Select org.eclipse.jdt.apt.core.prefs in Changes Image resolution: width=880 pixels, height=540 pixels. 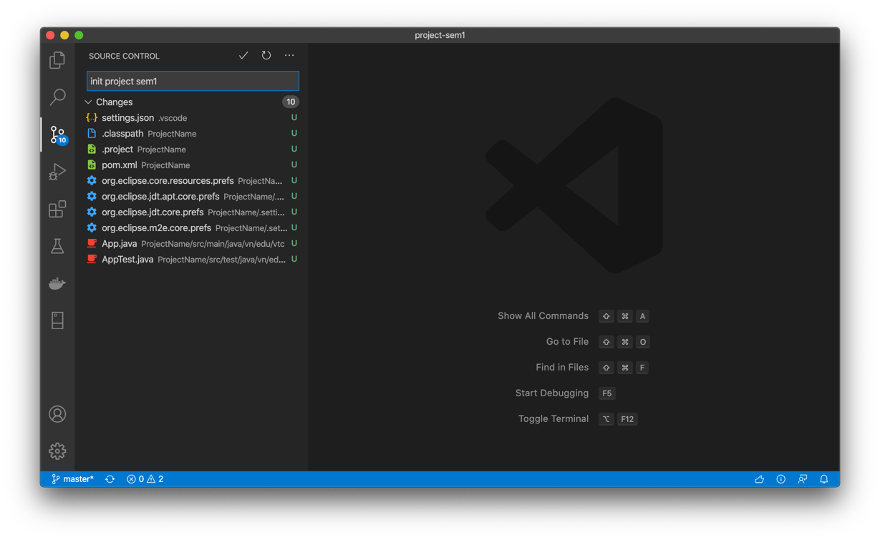coord(192,196)
